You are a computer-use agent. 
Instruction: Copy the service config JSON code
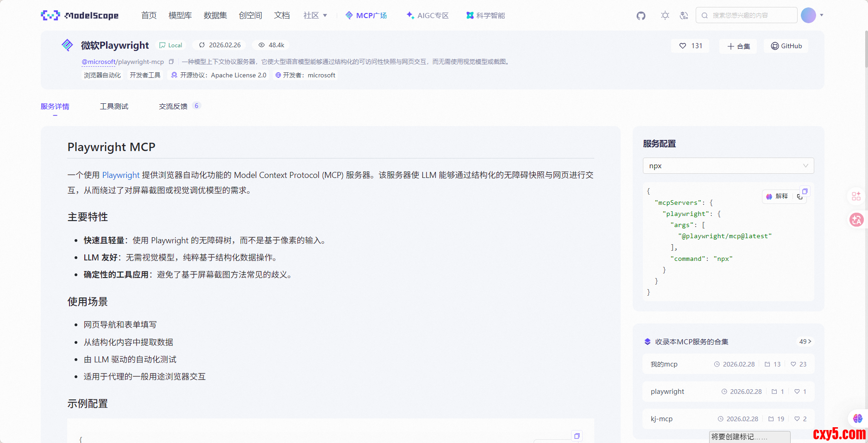(805, 191)
